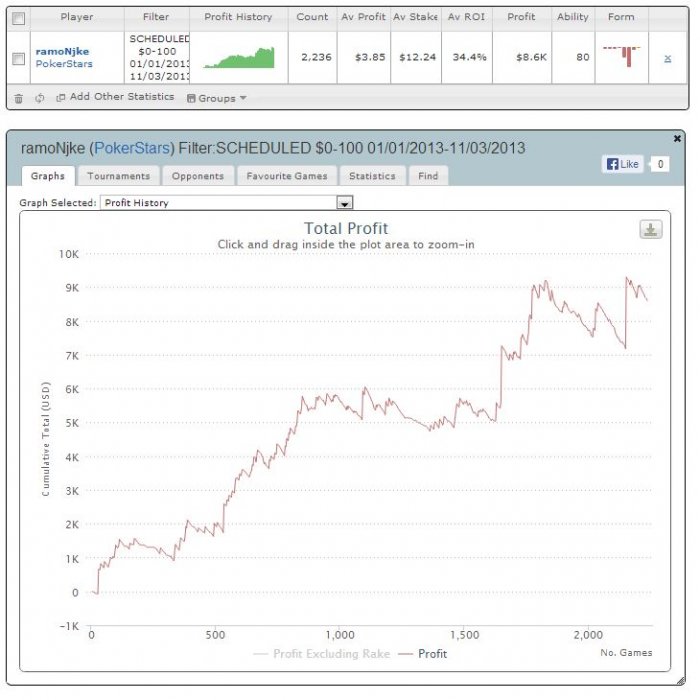The height and width of the screenshot is (700, 700).
Task: Open the Groups dropdown menu
Action: click(217, 98)
